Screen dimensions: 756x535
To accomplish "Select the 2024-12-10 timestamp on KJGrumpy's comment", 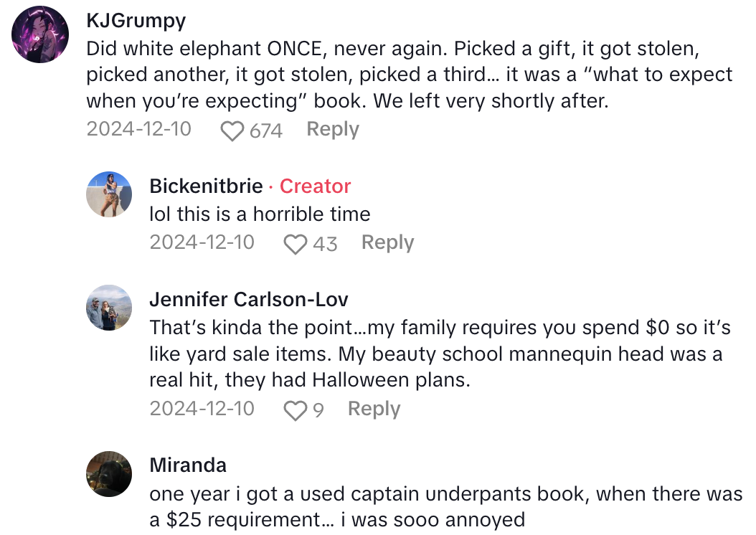I will pyautogui.click(x=138, y=130).
